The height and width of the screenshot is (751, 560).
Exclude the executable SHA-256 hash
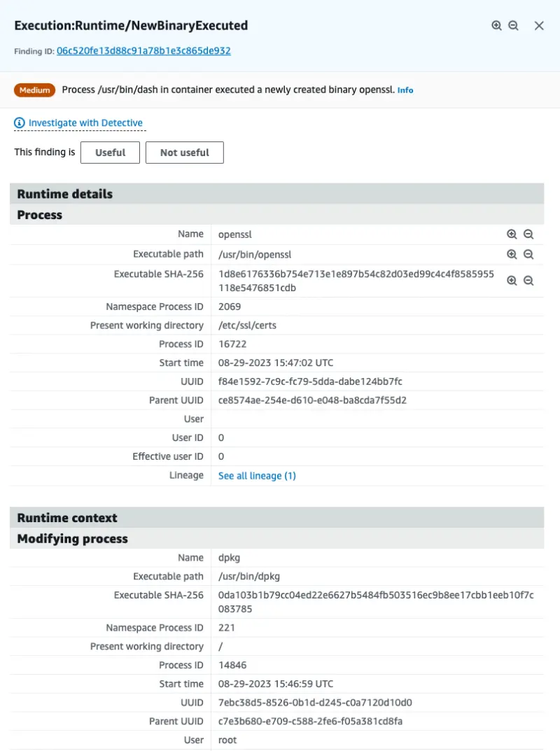pyautogui.click(x=528, y=280)
